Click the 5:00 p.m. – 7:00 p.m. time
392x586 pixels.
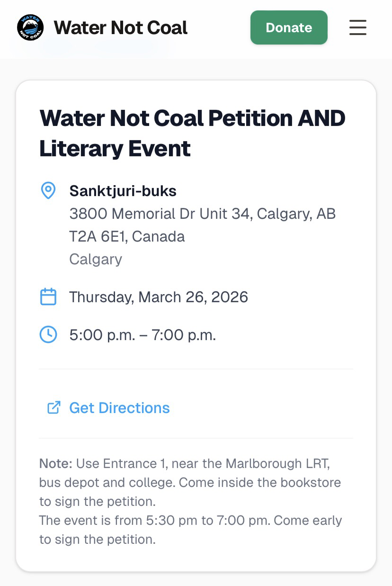tap(143, 335)
